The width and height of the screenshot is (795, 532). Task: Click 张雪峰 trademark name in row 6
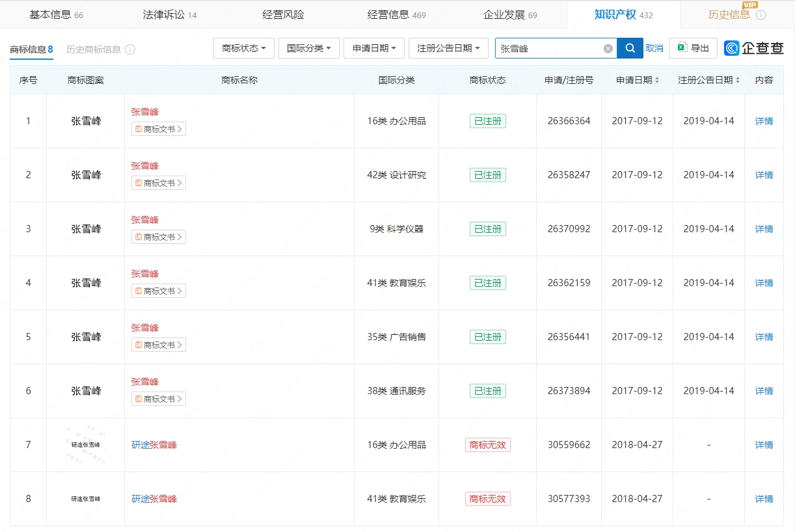coord(145,382)
